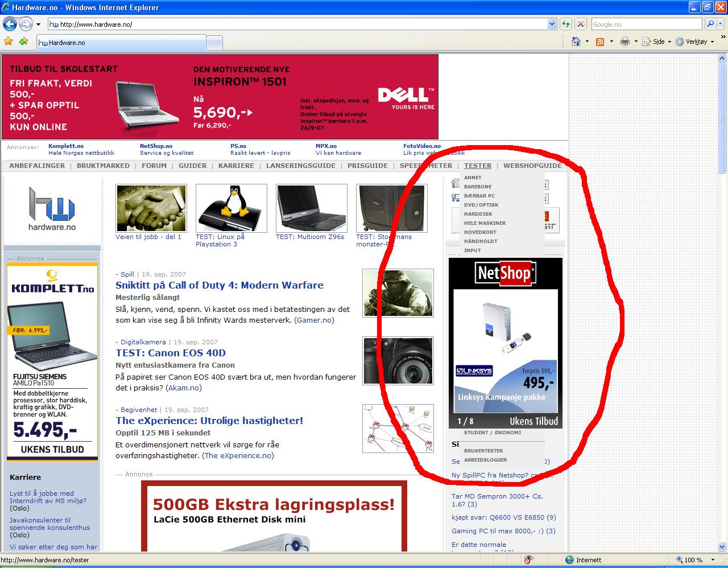The height and width of the screenshot is (568, 728).
Task: Select the Hardware.no browser tab
Action: pos(121,43)
